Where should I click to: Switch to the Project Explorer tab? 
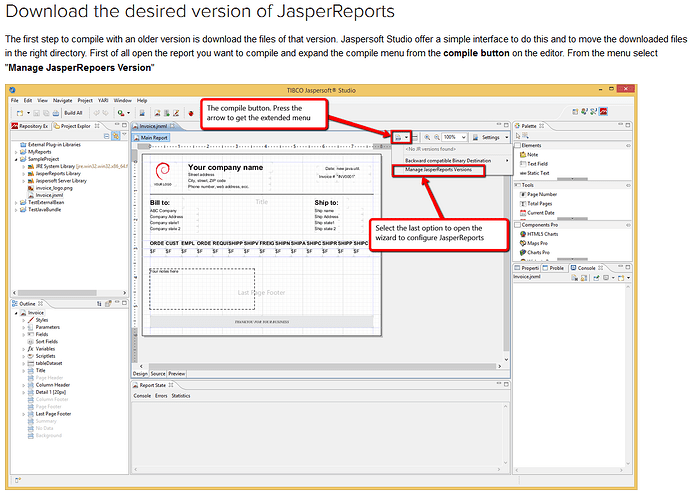click(x=75, y=126)
